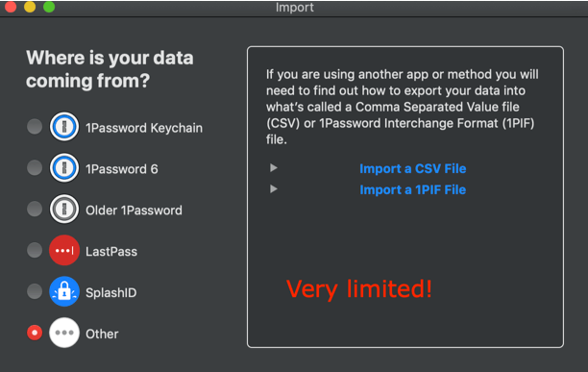This screenshot has width=588, height=372.
Task: Select the 1Password Keychain radio button
Action: pos(35,127)
